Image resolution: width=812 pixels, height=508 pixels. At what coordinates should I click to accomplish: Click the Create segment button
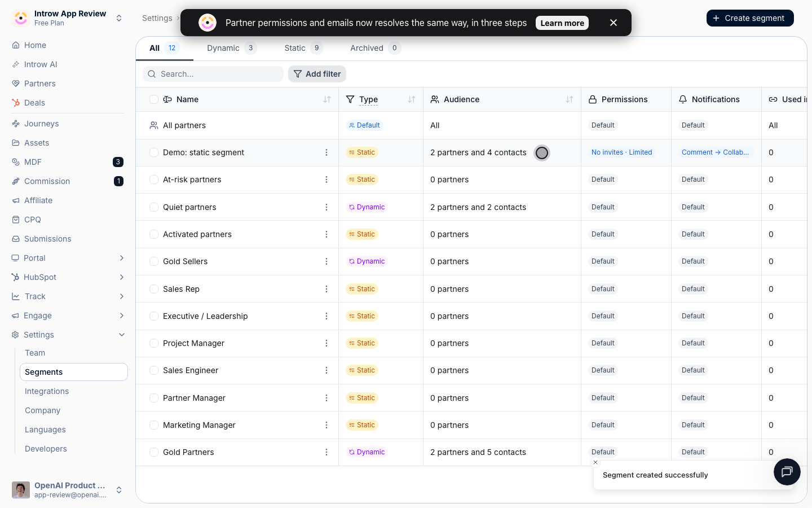pyautogui.click(x=750, y=18)
